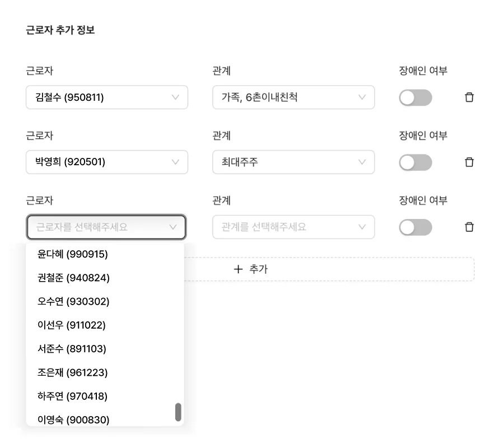Viewport: 504px width, 448px height.
Task: Enable 장애인 여부 toggle for 김철수
Action: (x=415, y=97)
